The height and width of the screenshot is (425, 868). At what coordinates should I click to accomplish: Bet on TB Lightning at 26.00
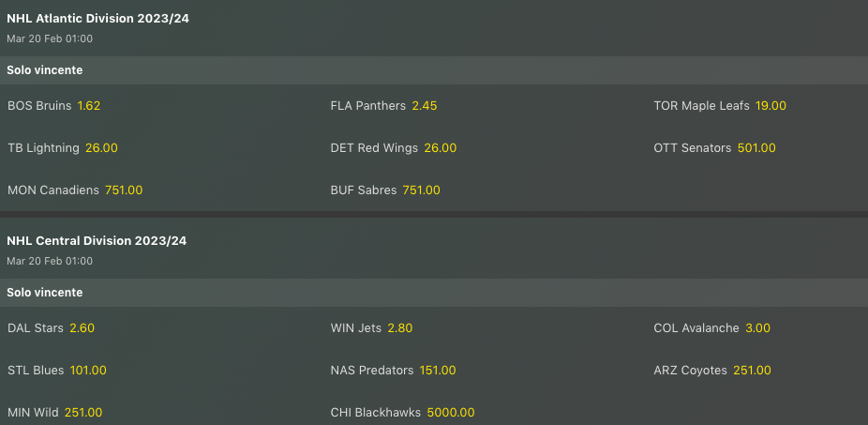(101, 148)
